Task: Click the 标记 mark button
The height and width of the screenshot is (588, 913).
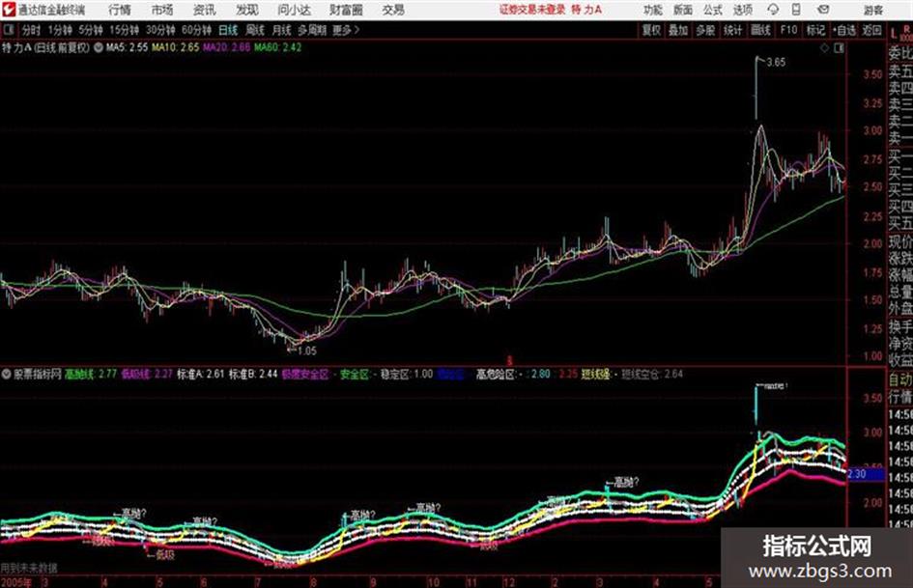Action: (x=815, y=30)
